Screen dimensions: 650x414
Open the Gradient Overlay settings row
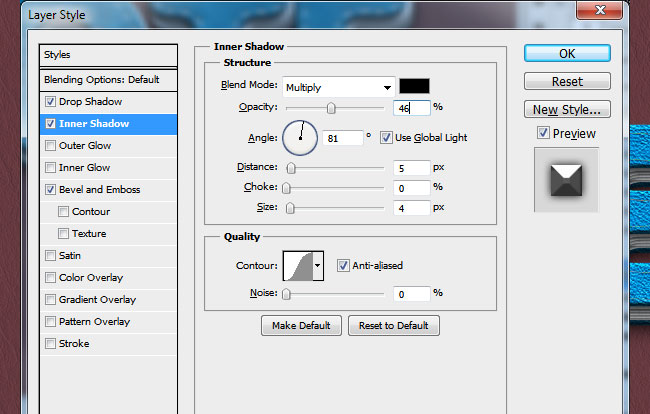coord(109,299)
